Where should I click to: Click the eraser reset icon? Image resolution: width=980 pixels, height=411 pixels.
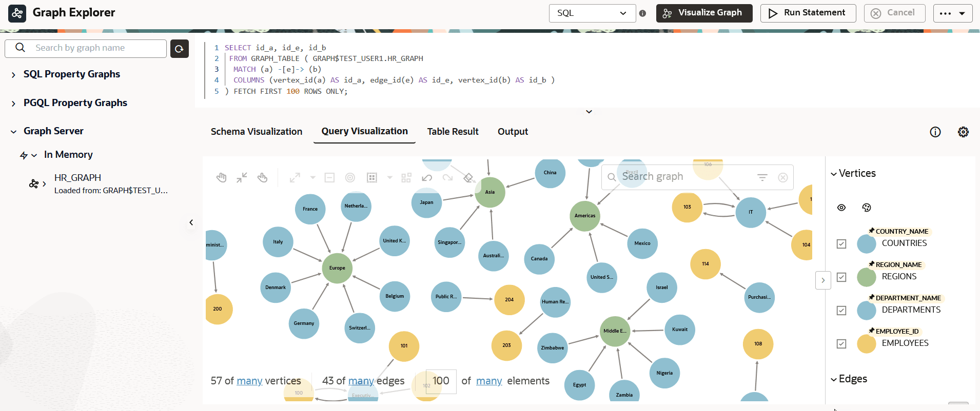coord(468,178)
